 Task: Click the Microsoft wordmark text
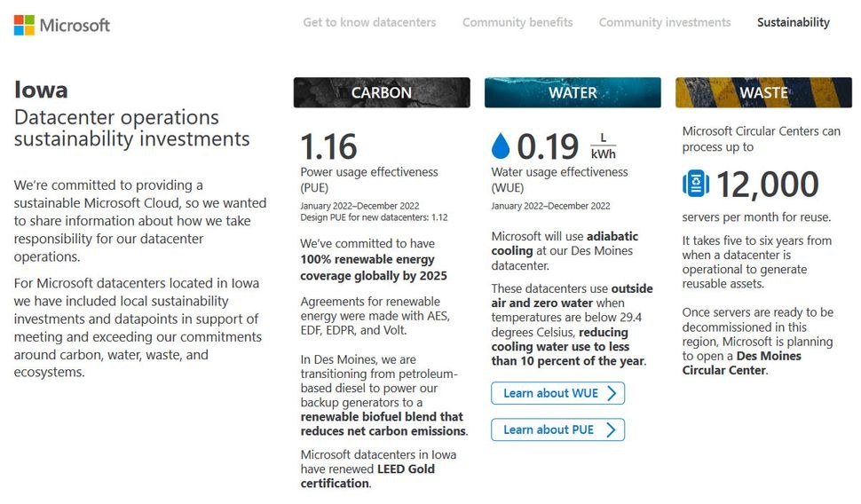(x=75, y=25)
